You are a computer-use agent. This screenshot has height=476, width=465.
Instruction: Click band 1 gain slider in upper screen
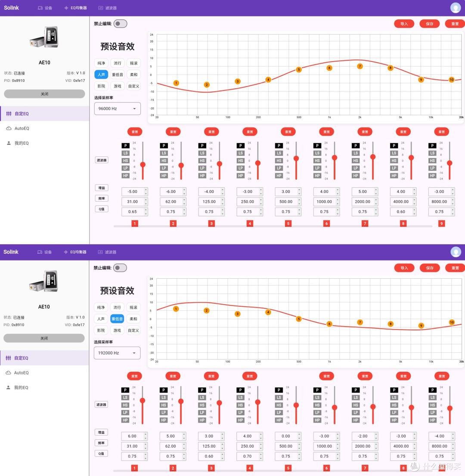click(143, 161)
